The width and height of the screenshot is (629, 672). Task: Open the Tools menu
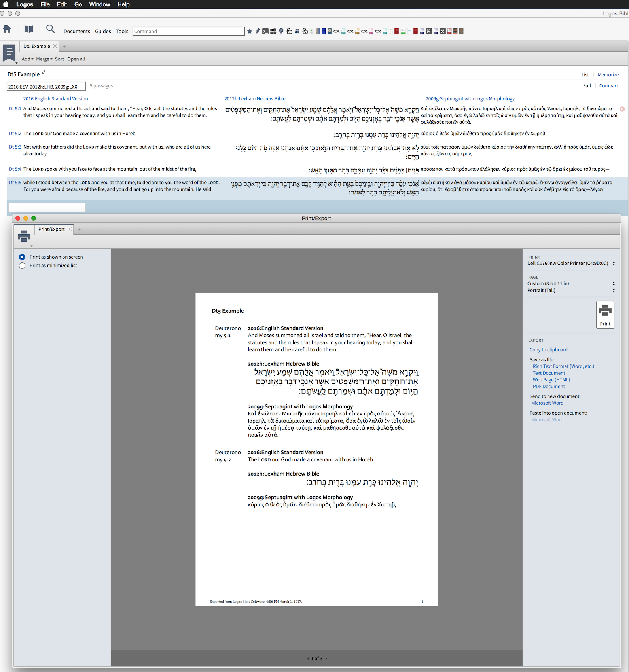click(x=122, y=31)
